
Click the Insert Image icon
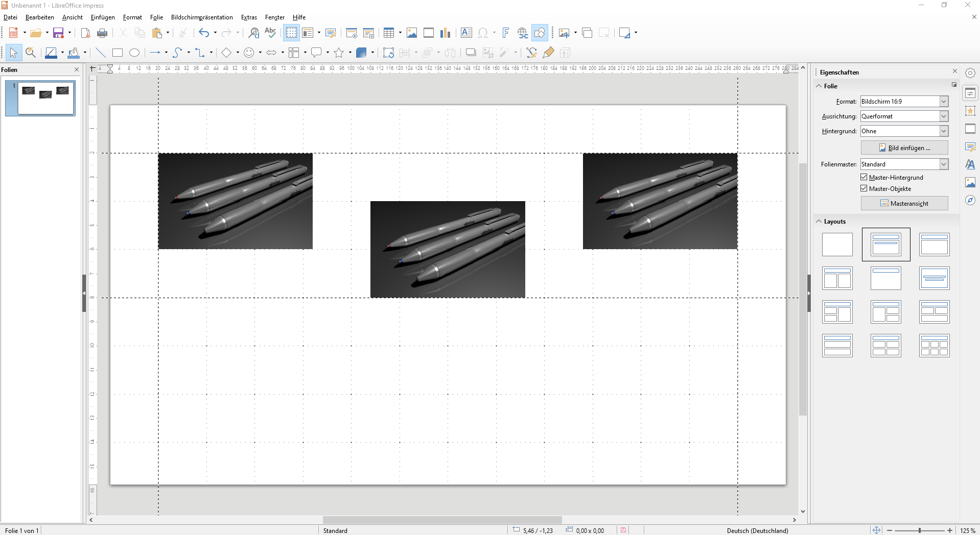(x=412, y=33)
